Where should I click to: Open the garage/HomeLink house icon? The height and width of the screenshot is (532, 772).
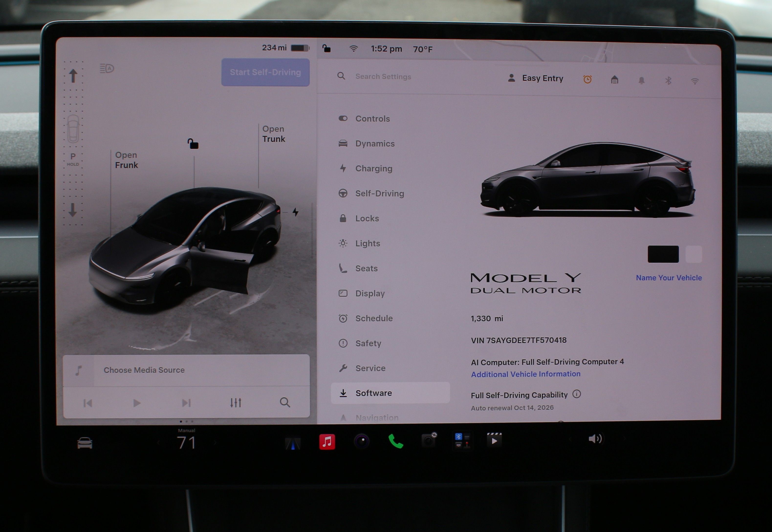615,80
